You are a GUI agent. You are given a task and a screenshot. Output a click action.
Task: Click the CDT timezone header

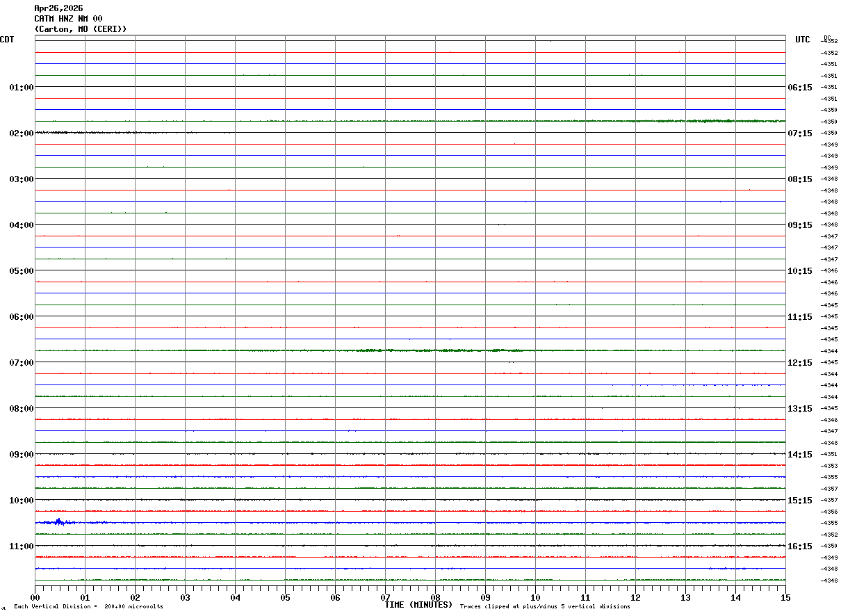pos(7,40)
